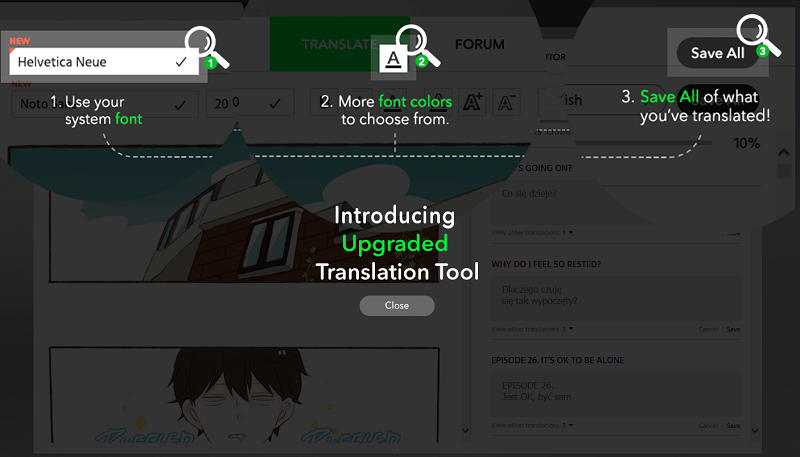Switch to the TRANSLATE tab
800x457 pixels.
pyautogui.click(x=339, y=44)
